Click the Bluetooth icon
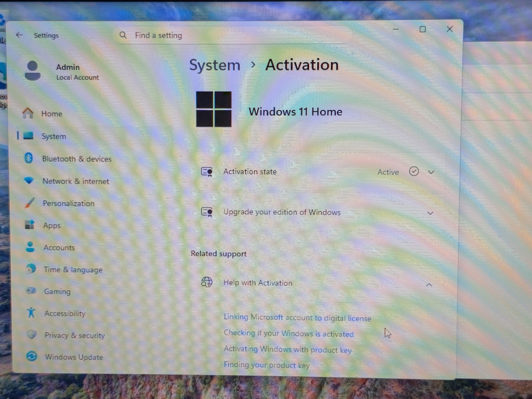The width and height of the screenshot is (532, 399). (29, 158)
